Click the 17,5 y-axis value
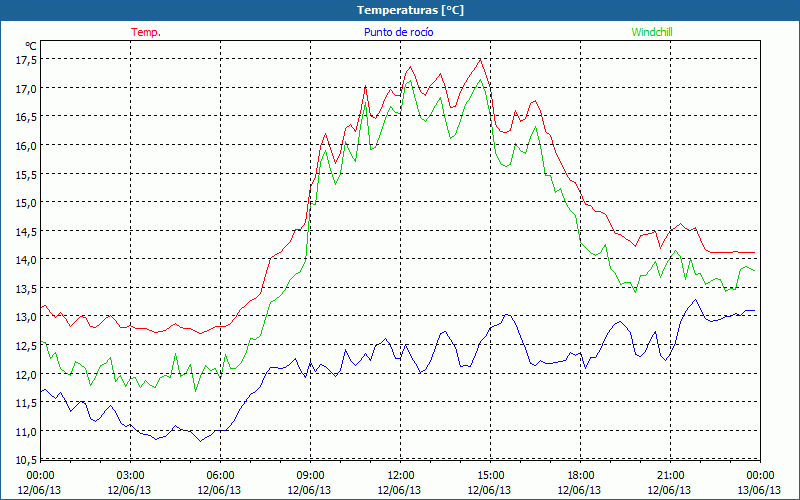This screenshot has height=500, width=800. 27,60
